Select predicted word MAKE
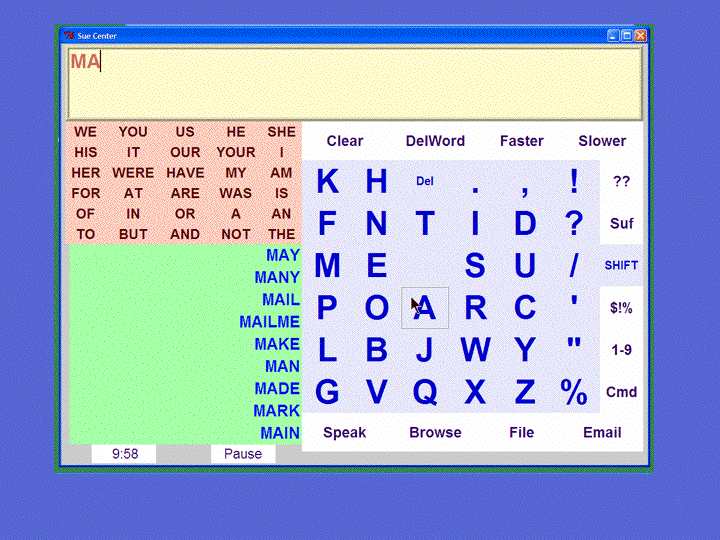 [x=277, y=344]
